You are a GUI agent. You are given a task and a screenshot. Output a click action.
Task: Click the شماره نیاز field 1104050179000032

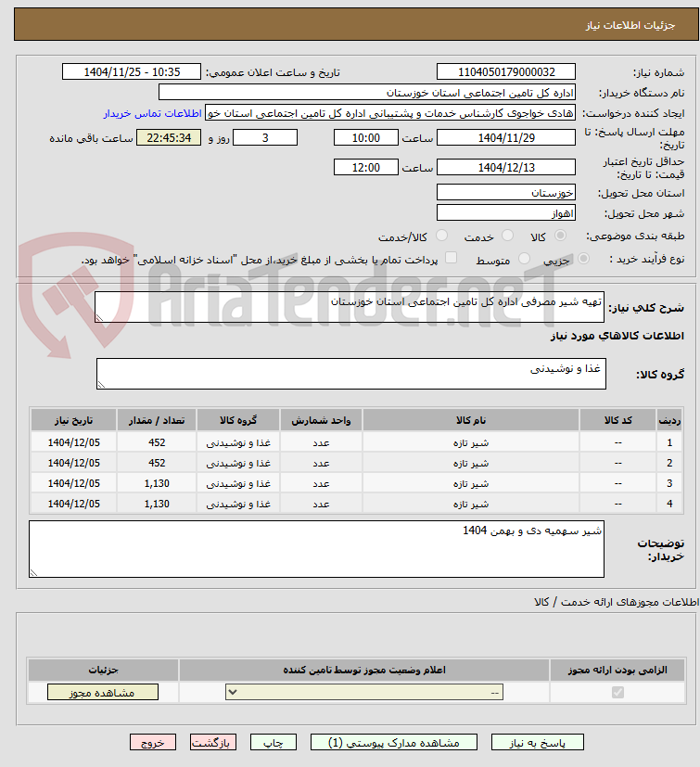click(506, 72)
